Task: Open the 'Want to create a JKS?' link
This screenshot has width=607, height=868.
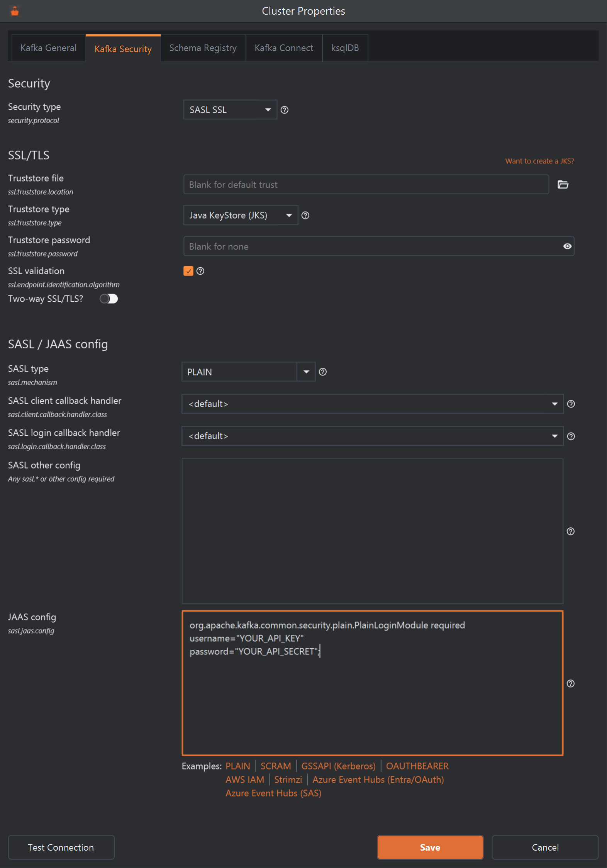Action: (540, 161)
